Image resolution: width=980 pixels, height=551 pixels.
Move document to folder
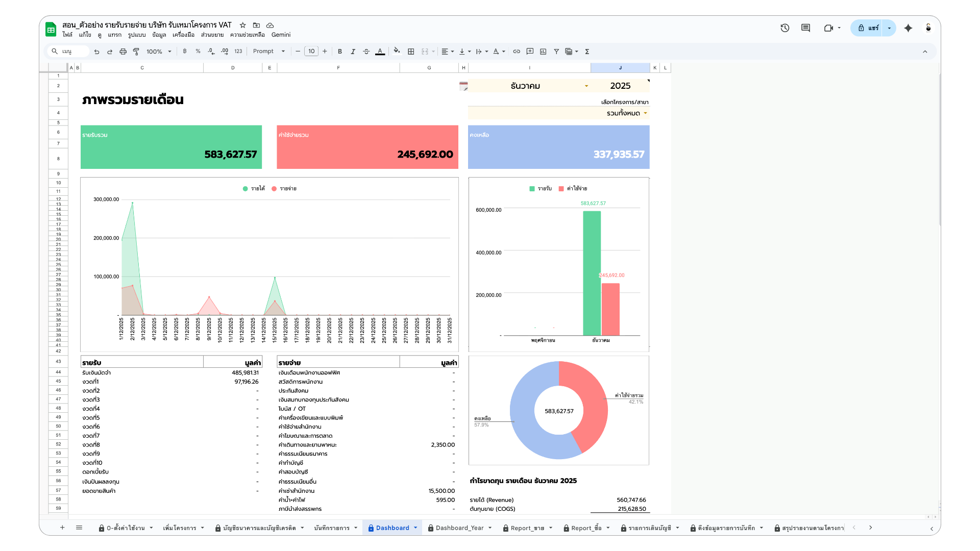click(257, 25)
